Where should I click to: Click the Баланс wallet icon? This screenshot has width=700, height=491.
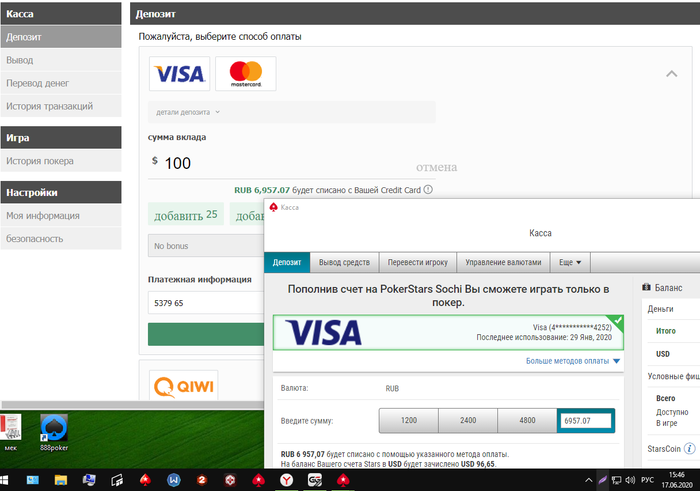646,287
